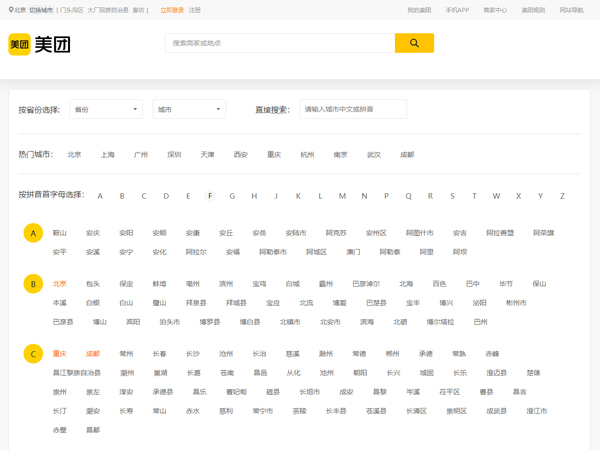Open 商家中心 in the top bar
This screenshot has height=450, width=600.
point(495,10)
